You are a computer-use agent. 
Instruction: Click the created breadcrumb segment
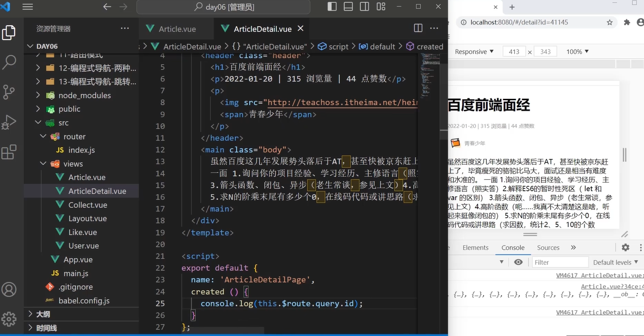click(x=425, y=46)
